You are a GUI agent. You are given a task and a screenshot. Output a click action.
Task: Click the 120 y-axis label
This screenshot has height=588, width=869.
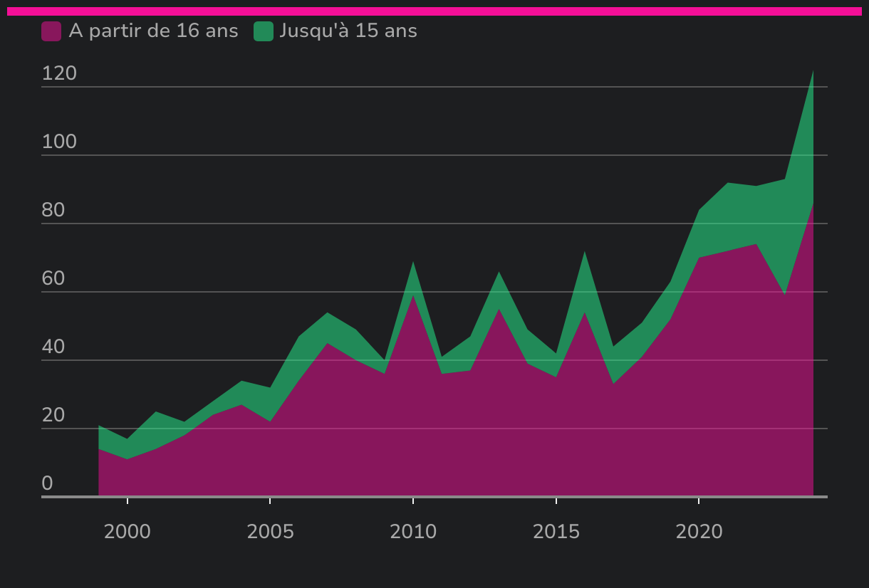point(59,74)
